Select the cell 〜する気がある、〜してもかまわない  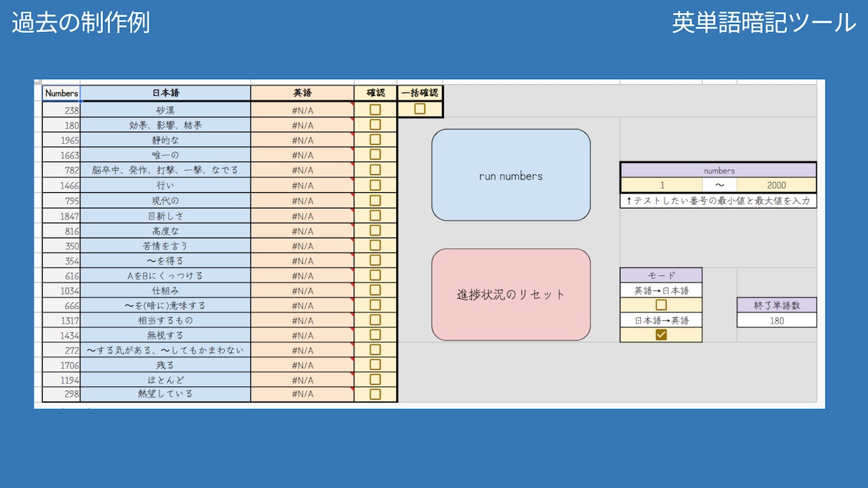166,350
